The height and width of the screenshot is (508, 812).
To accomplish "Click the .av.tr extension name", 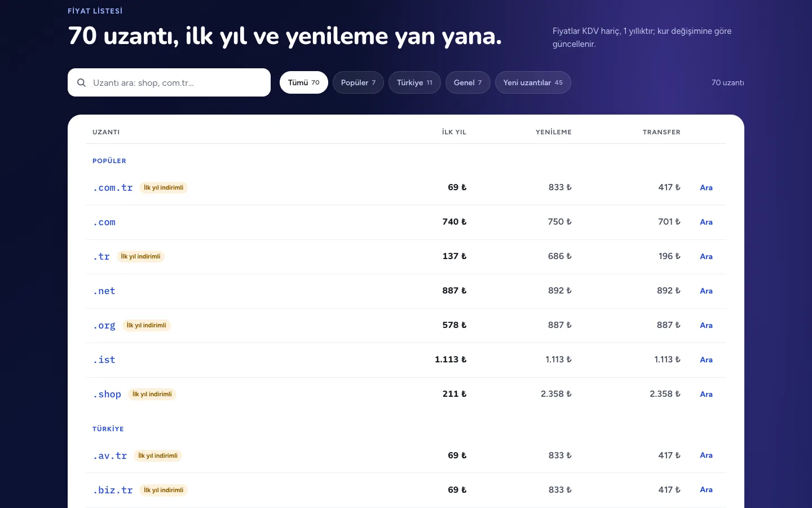I will coord(110,456).
